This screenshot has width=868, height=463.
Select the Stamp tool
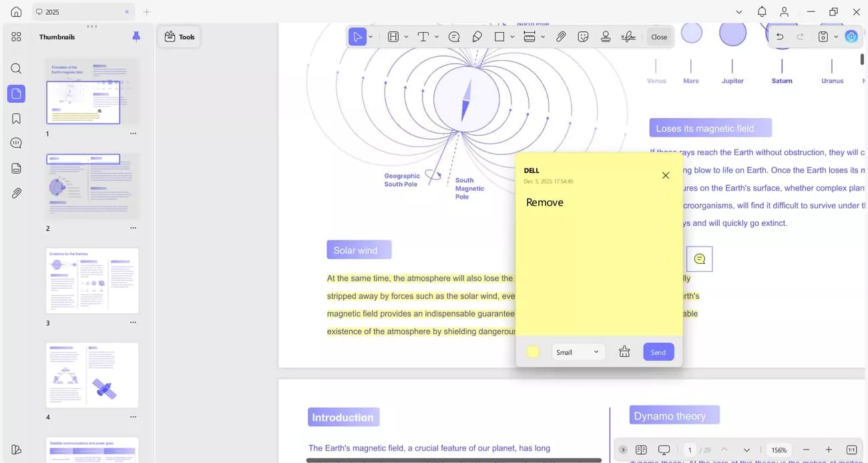tap(605, 37)
